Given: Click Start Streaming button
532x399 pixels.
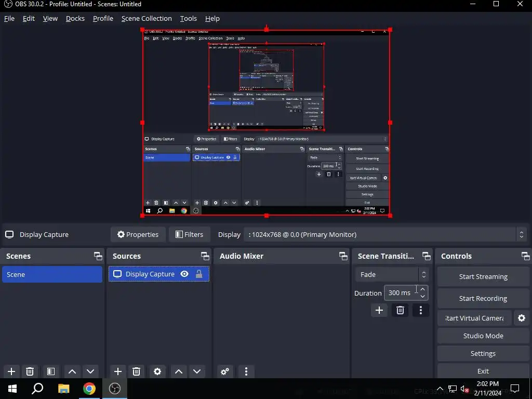Looking at the screenshot, I should click(483, 277).
